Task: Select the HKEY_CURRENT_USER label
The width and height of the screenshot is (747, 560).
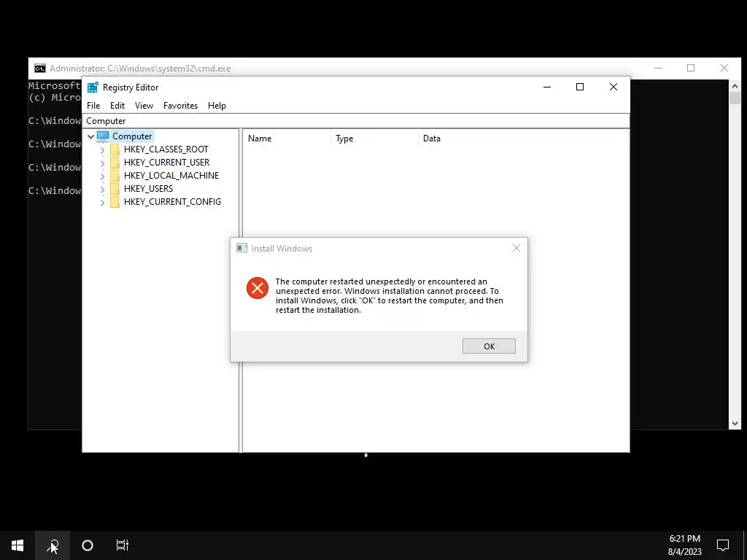Action: tap(166, 163)
